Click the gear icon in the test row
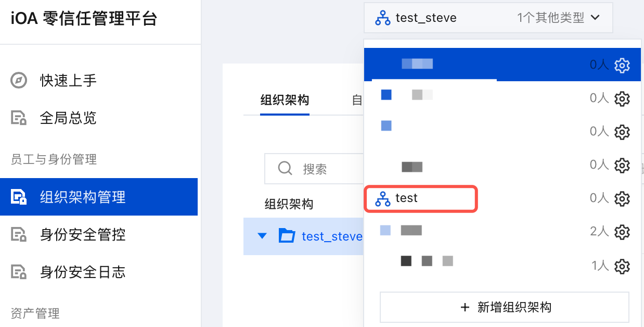Viewport: 644px width, 327px height. point(622,198)
